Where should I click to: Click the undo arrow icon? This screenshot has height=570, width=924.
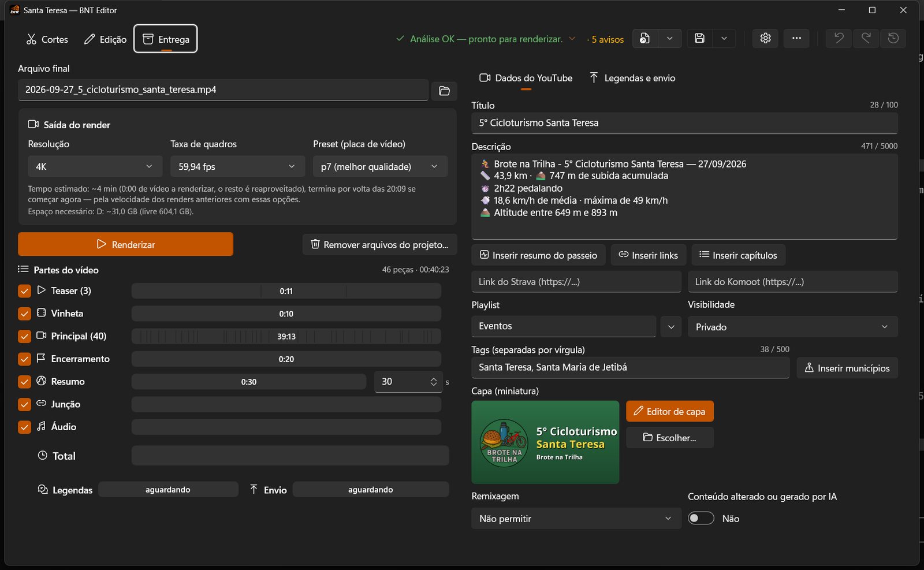(x=839, y=39)
